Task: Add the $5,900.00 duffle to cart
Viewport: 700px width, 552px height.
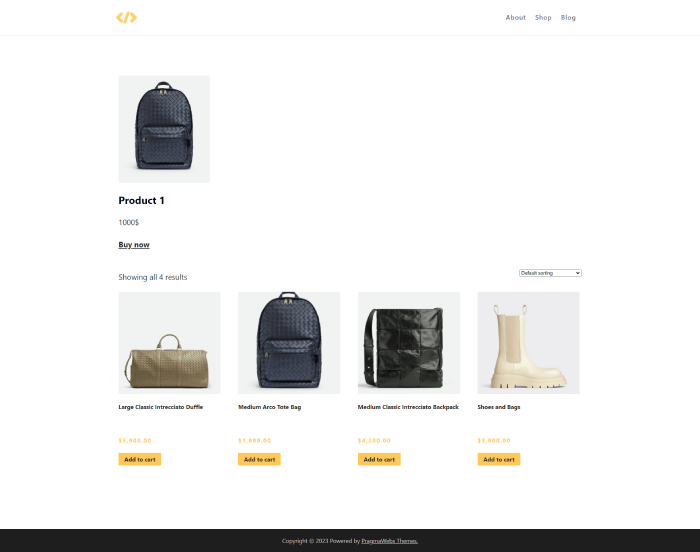Action: click(x=140, y=459)
